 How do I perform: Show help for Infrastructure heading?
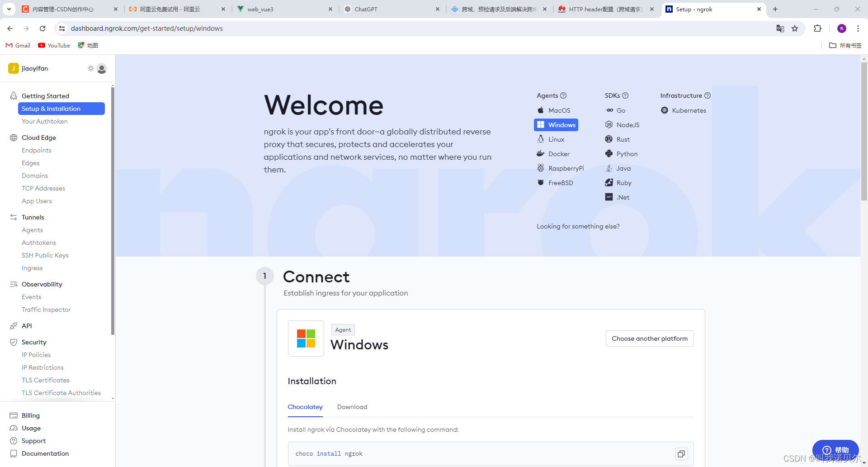[708, 95]
